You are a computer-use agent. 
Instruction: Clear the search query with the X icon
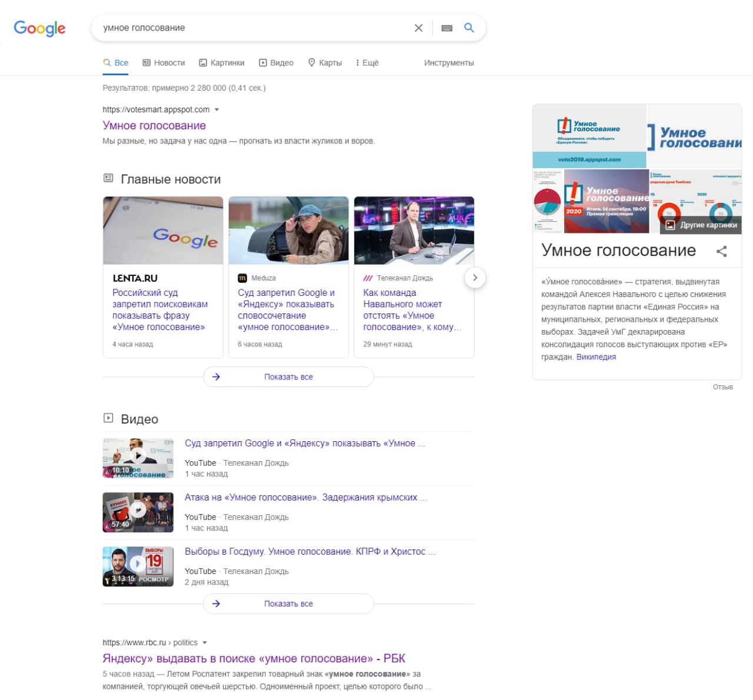[418, 28]
